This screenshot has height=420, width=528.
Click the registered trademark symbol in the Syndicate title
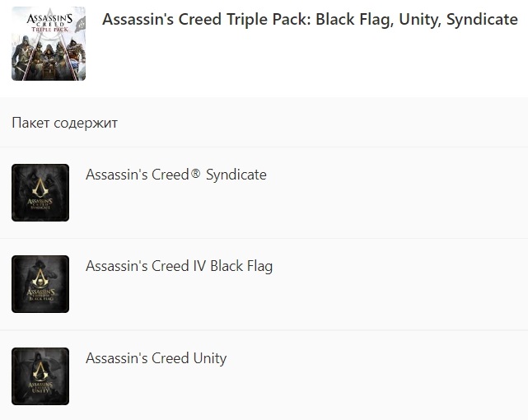point(195,174)
